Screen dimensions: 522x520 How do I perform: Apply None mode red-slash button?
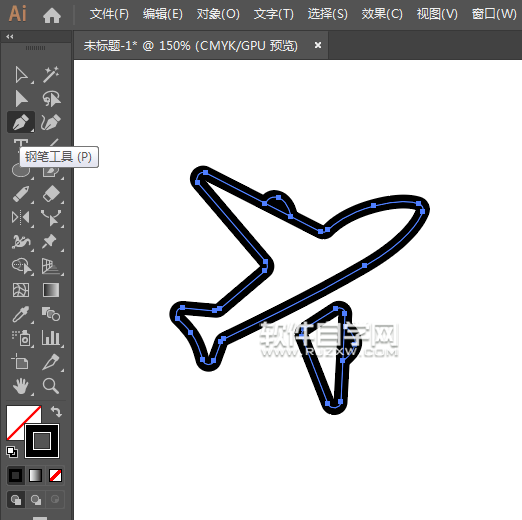55,475
